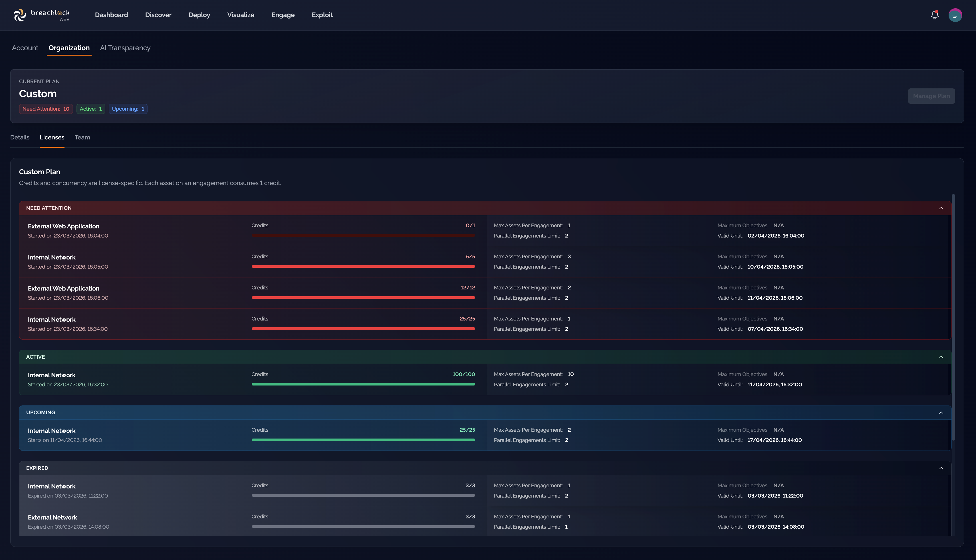Collapse the Need Attention section chevron
This screenshot has width=976, height=560.
[941, 208]
